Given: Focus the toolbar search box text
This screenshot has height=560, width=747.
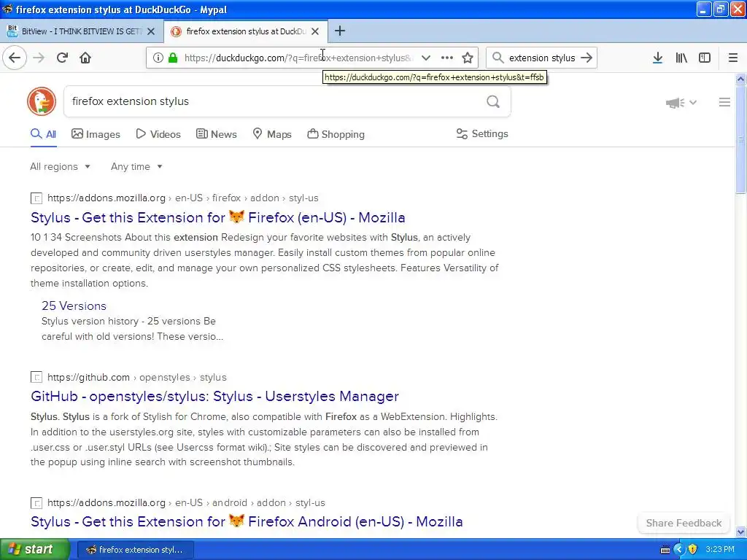Looking at the screenshot, I should 542,58.
